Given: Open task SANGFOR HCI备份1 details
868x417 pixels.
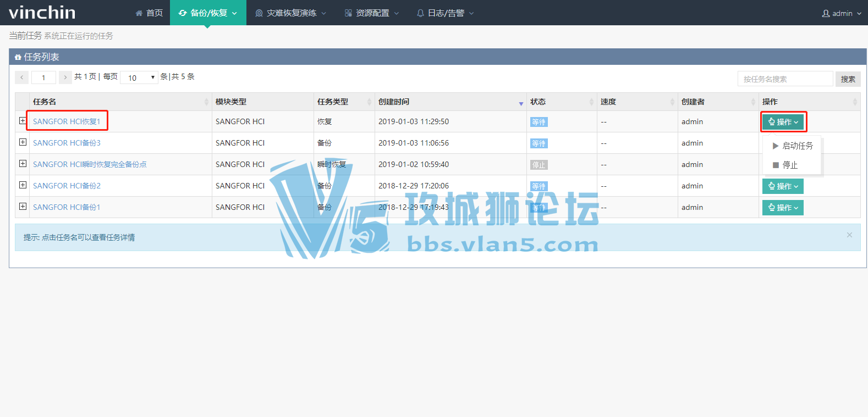Looking at the screenshot, I should click(x=67, y=207).
